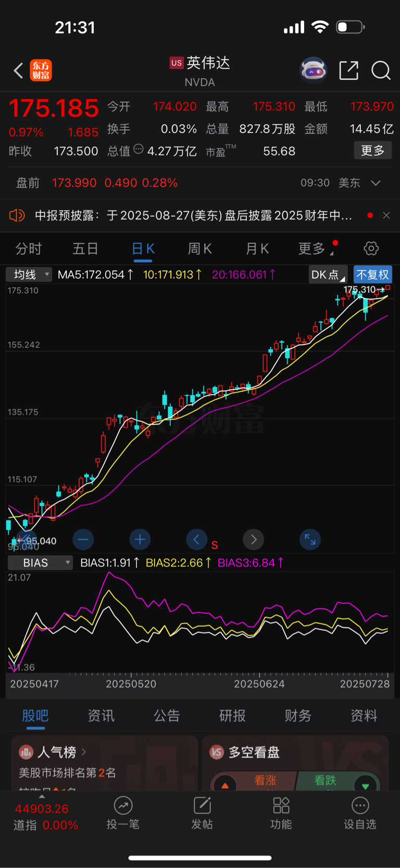Tap the 更多 quote details button

pyautogui.click(x=372, y=151)
